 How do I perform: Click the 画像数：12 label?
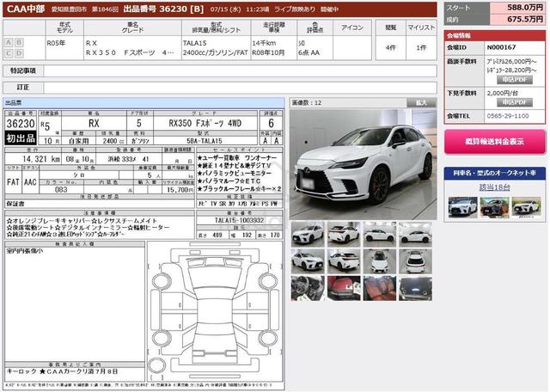coord(307,102)
